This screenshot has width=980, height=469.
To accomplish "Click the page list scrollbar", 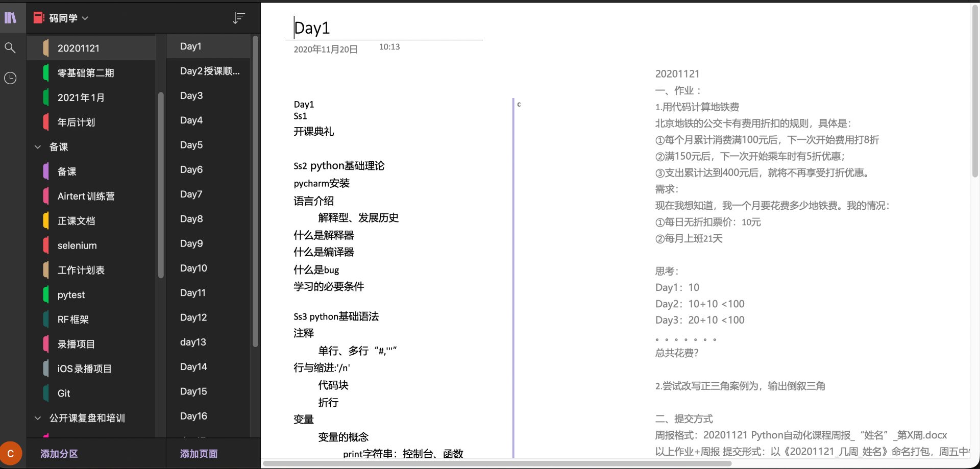I will (255, 191).
